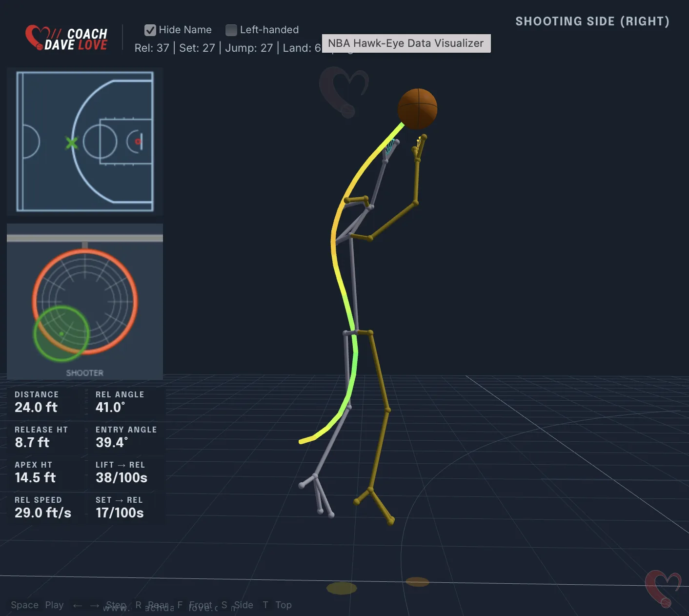Click the Play control in the bottom bar

(54, 605)
